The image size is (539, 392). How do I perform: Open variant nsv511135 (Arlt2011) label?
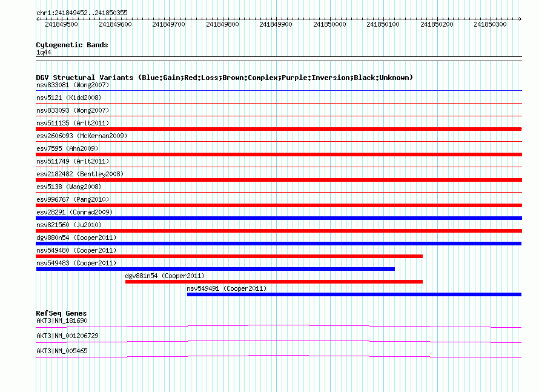coord(73,123)
